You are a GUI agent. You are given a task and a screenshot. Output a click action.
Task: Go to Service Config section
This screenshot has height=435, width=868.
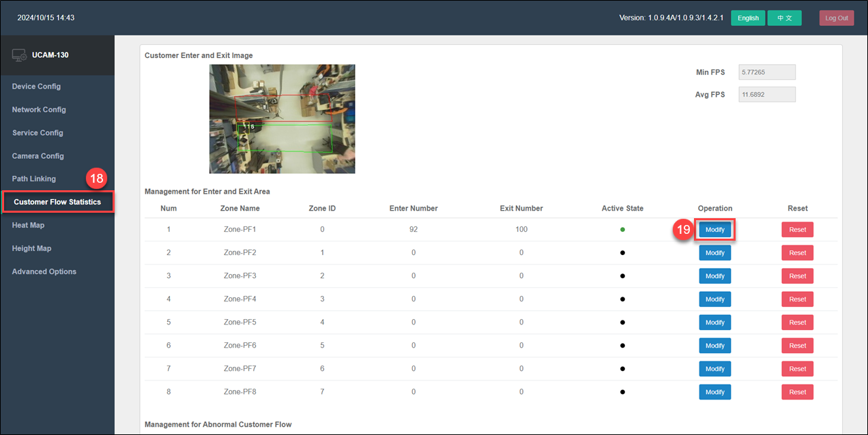click(x=38, y=133)
